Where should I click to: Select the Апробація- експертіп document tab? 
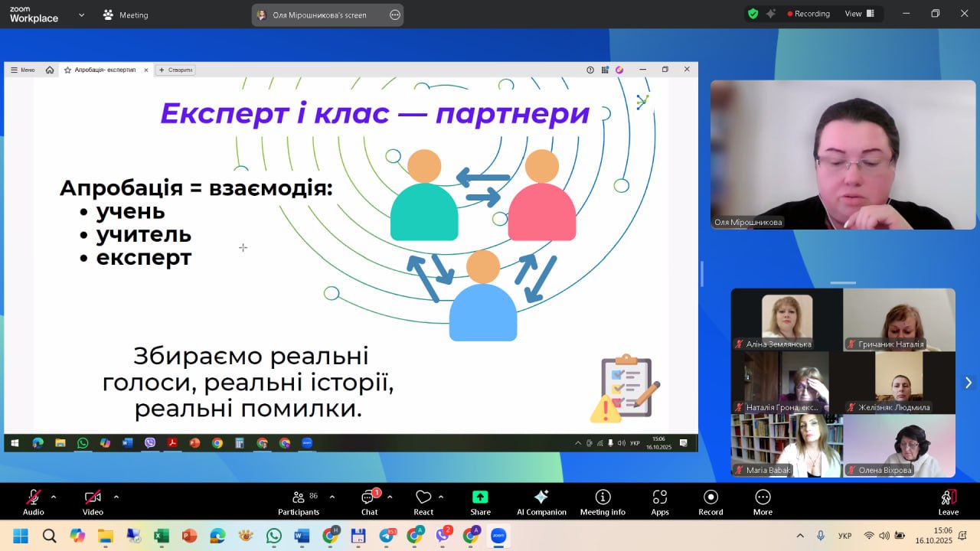106,70
